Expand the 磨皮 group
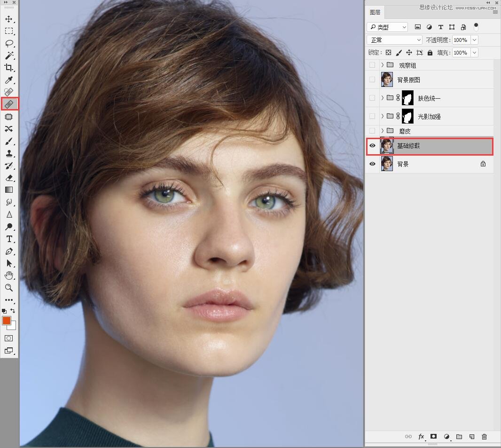This screenshot has width=501, height=448. [x=382, y=131]
